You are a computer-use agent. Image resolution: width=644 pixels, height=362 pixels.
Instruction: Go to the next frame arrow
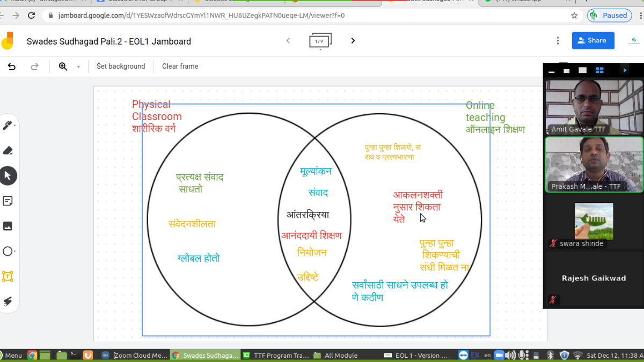coord(353,41)
